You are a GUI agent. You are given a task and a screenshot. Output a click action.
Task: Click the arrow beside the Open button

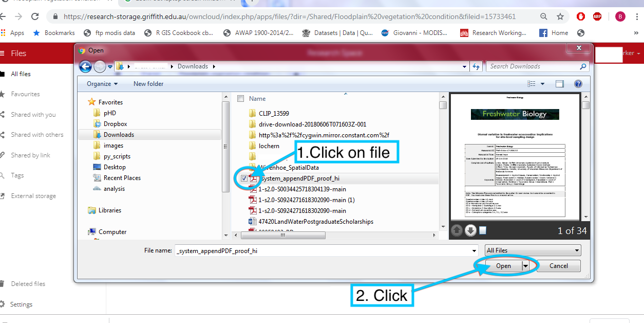pos(525,266)
